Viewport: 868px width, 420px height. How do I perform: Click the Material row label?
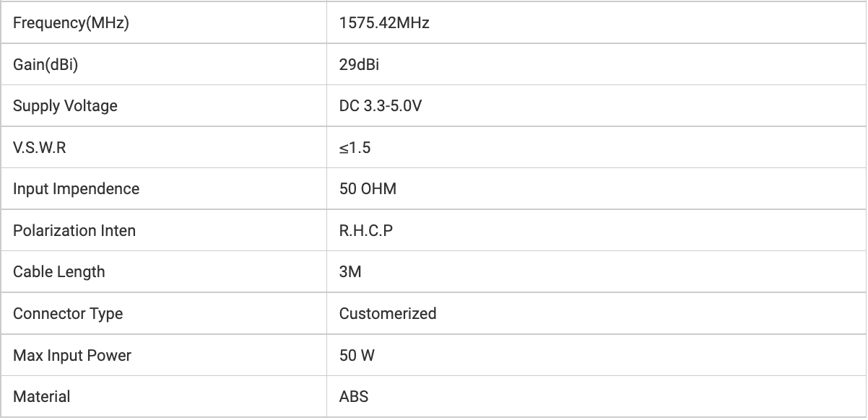42,397
